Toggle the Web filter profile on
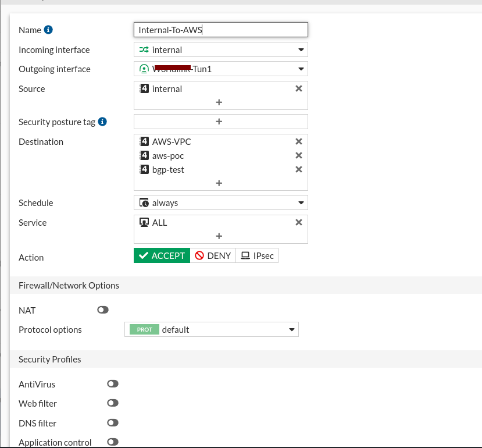Viewport: 482px width, 448px height. 112,403
